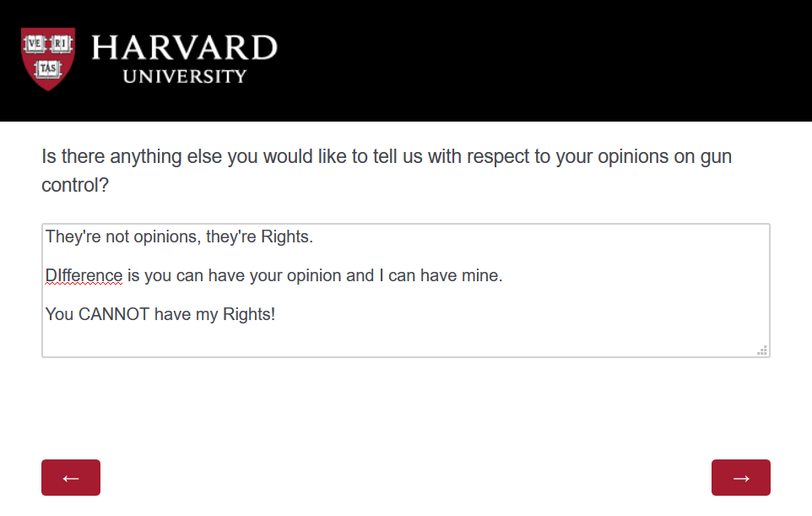Click the gun control question text
The height and width of the screenshot is (516, 812).
tap(387, 171)
